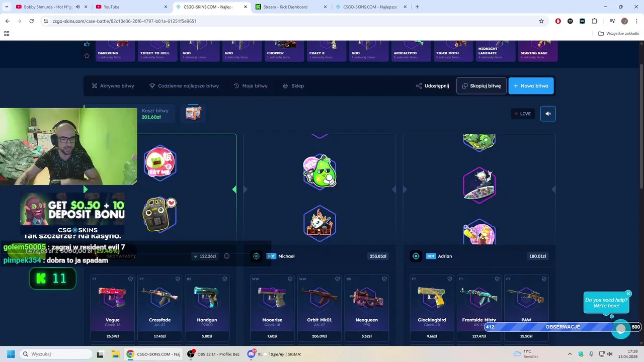This screenshot has width=644, height=362.
Task: Open the Aktywne bitwy tab
Action: [113, 86]
